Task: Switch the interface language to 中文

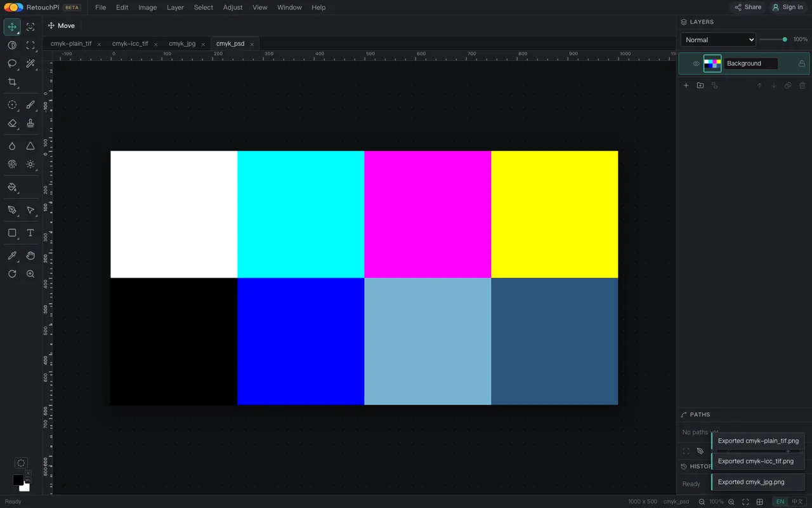Action: (797, 502)
